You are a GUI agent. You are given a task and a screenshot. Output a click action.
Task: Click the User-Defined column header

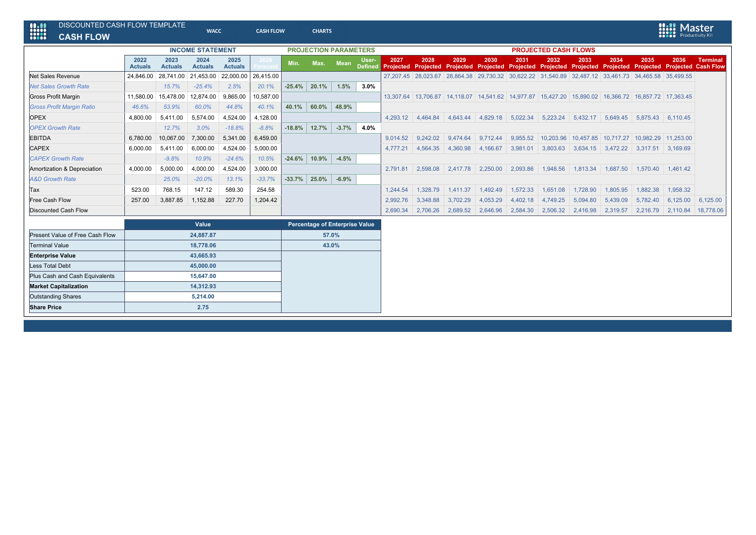(x=368, y=64)
